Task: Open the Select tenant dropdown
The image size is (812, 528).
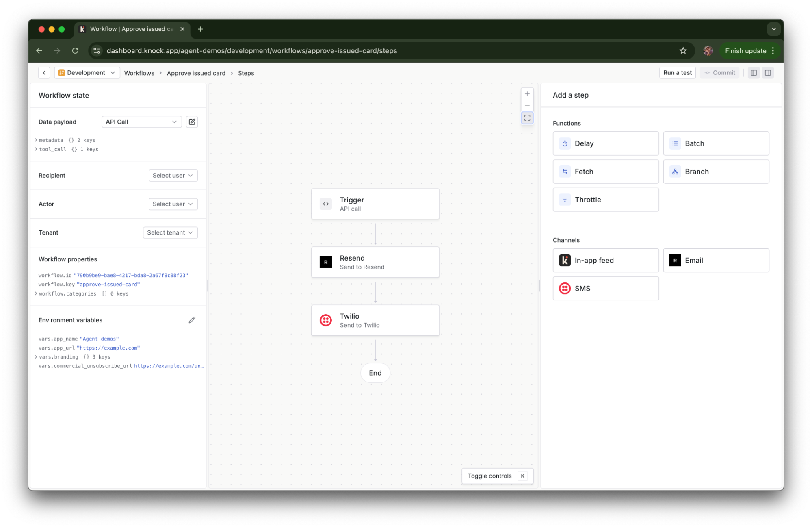Action: (x=170, y=232)
